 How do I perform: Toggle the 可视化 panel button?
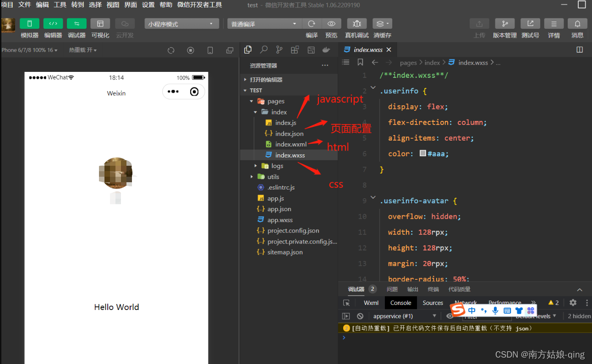coord(100,24)
